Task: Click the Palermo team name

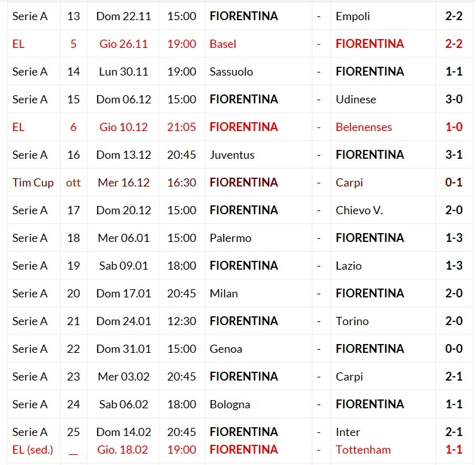Action: click(x=230, y=238)
